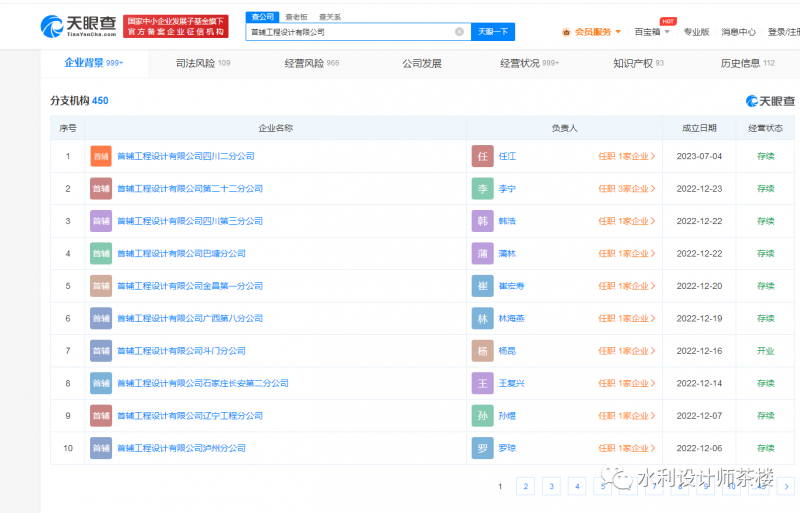The height and width of the screenshot is (513, 800).
Task: Expand 任职 1家企业 in row 10
Action: tap(627, 448)
